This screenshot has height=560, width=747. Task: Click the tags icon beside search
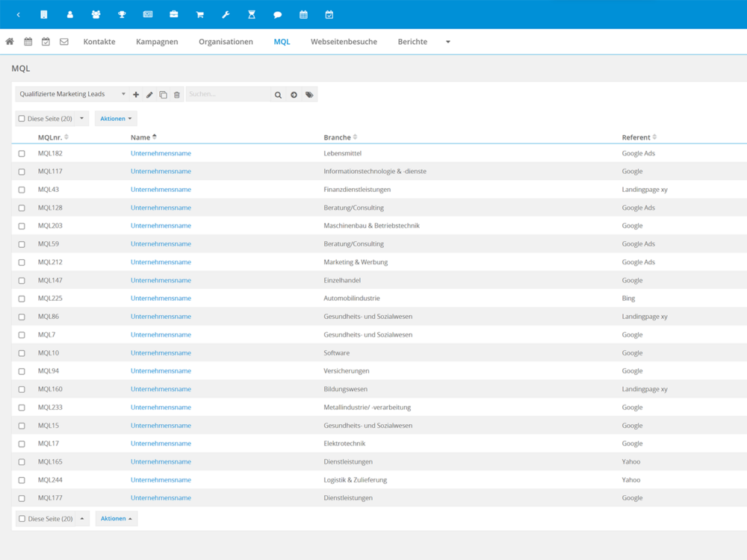[x=309, y=95]
